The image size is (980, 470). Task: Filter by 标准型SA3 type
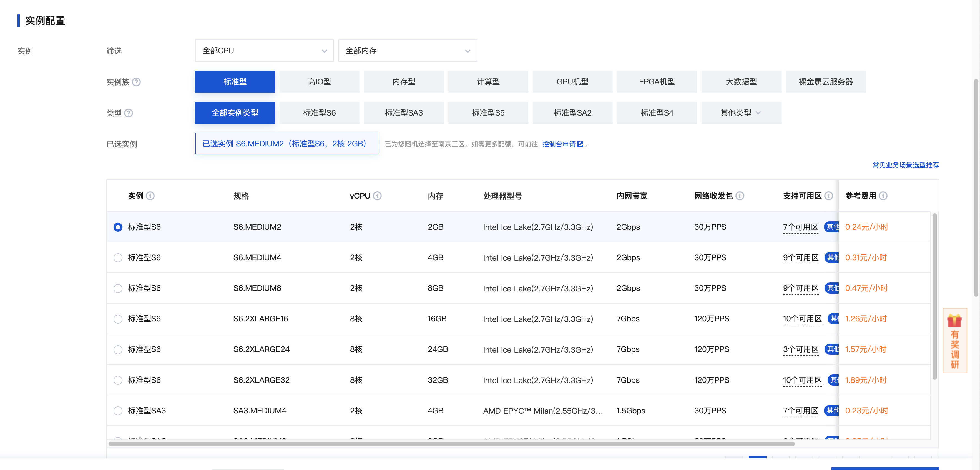(x=404, y=113)
